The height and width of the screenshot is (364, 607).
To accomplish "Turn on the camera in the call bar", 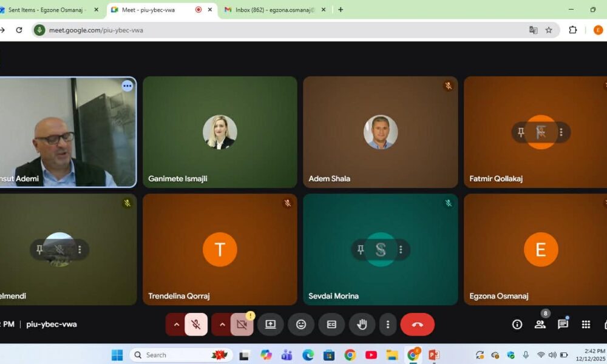I will (242, 325).
